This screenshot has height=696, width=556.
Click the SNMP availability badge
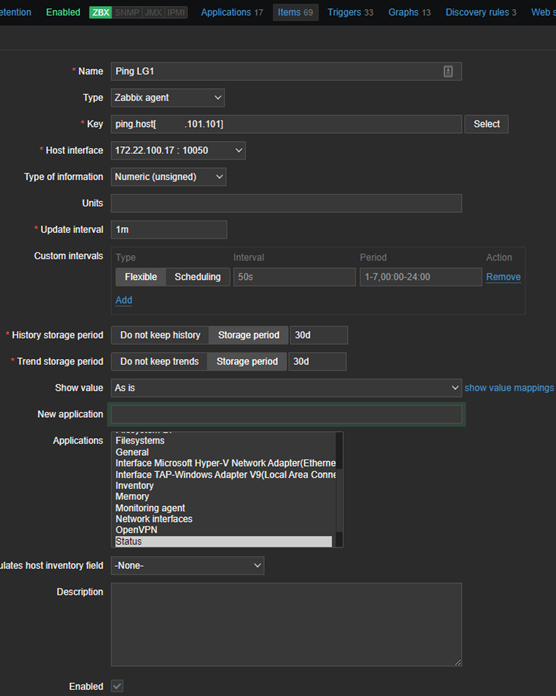coord(127,12)
